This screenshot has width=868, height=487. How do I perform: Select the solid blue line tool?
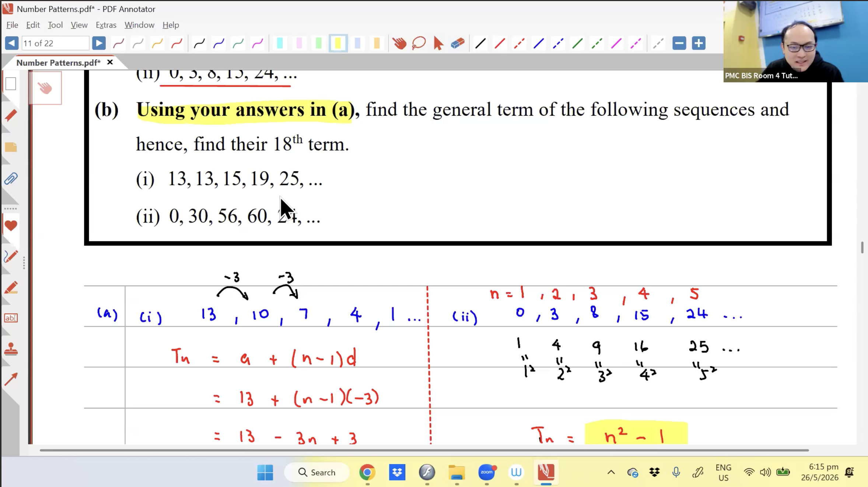click(539, 43)
